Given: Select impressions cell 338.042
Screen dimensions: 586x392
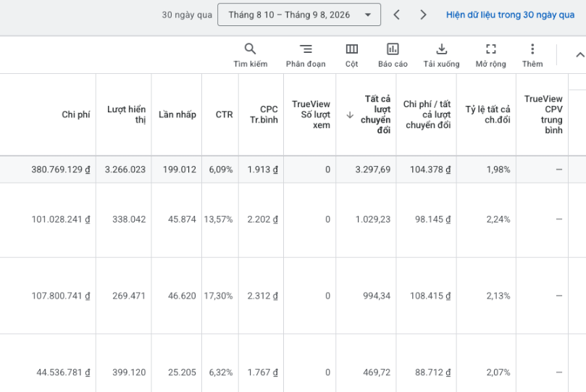Looking at the screenshot, I should 129,220.
